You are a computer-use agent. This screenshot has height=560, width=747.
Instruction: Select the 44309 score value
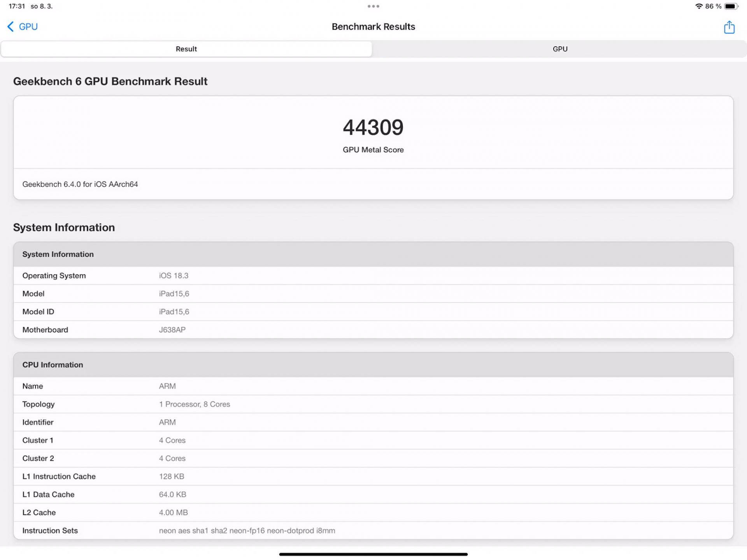(x=373, y=127)
